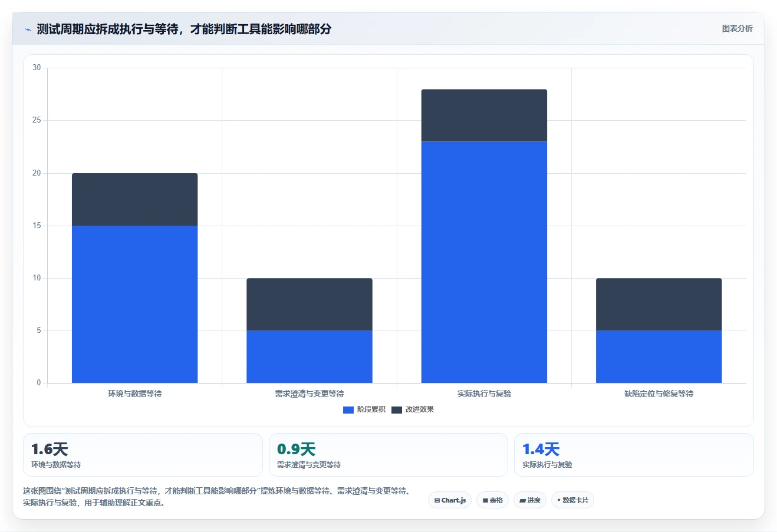Click the x-axis label 环境与数据等待
This screenshot has height=532, width=777.
point(134,394)
